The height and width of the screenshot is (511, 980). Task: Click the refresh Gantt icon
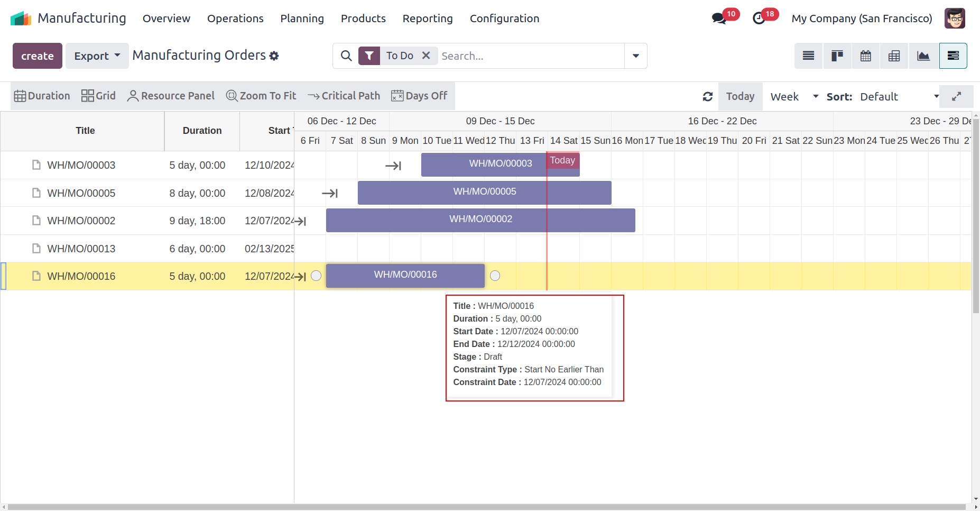(708, 97)
